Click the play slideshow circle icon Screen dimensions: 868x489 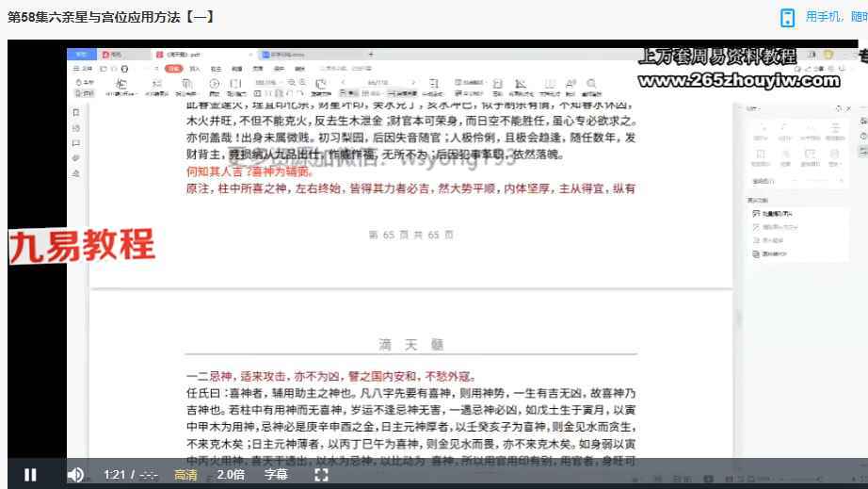[x=215, y=84]
